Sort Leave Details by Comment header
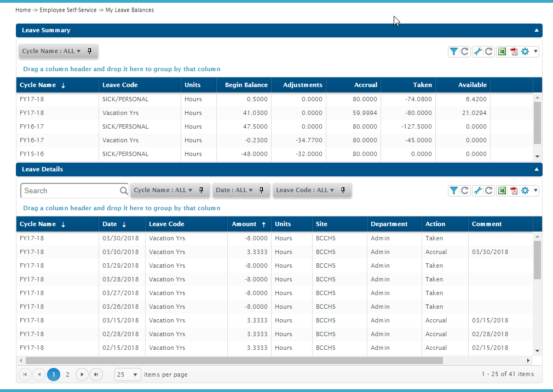Image resolution: width=553 pixels, height=392 pixels. click(x=500, y=224)
